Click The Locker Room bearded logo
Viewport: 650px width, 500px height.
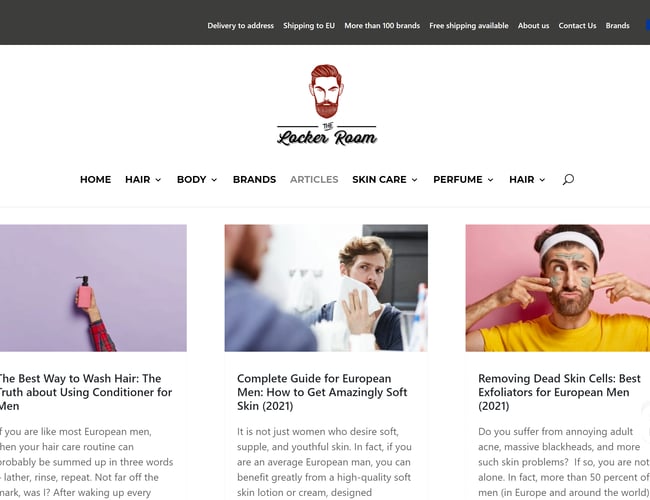click(327, 105)
